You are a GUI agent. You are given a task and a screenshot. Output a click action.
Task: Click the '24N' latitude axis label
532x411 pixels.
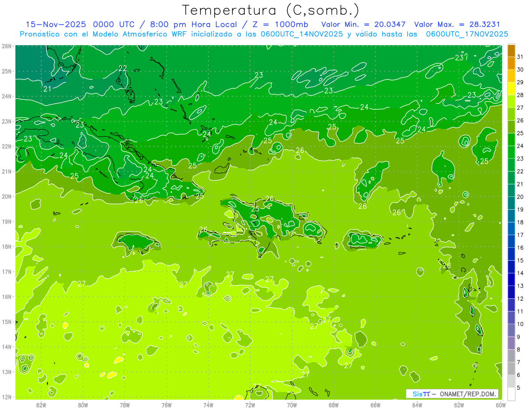(7, 96)
